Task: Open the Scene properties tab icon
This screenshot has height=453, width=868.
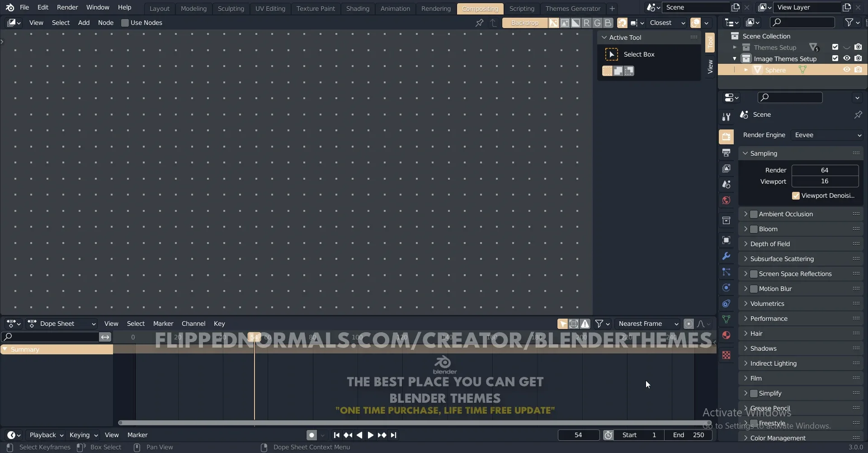Action: tap(726, 184)
